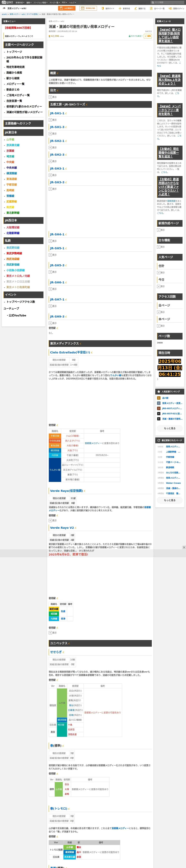The image size is (186, 868).
Task: Open the 編集 menu in top bar
Action: pyautogui.click(x=29, y=2)
